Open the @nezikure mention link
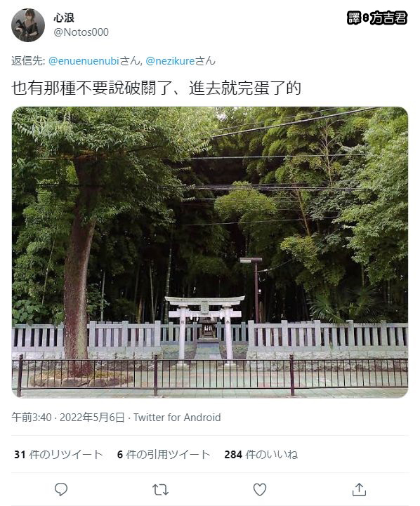This screenshot has height=506, width=420. [170, 61]
